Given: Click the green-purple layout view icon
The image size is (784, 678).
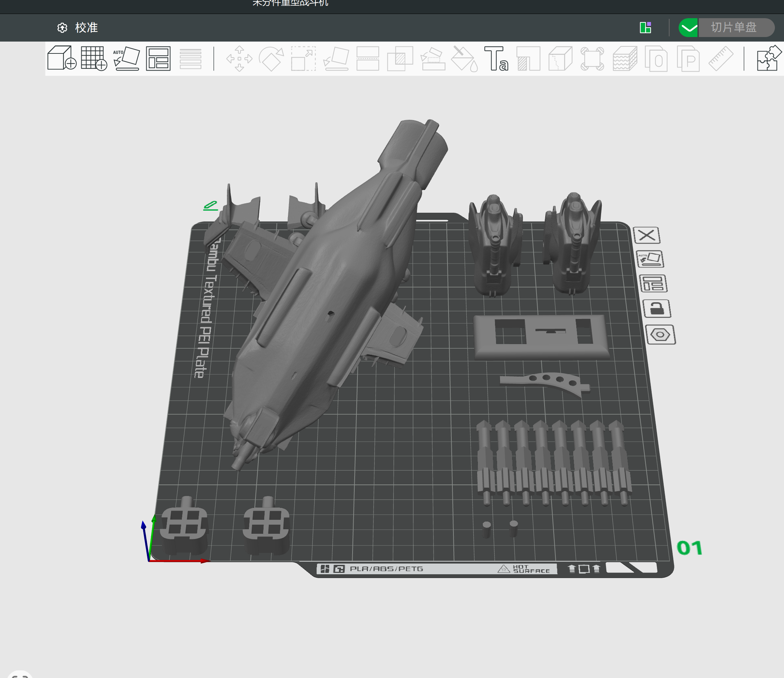Looking at the screenshot, I should [645, 27].
